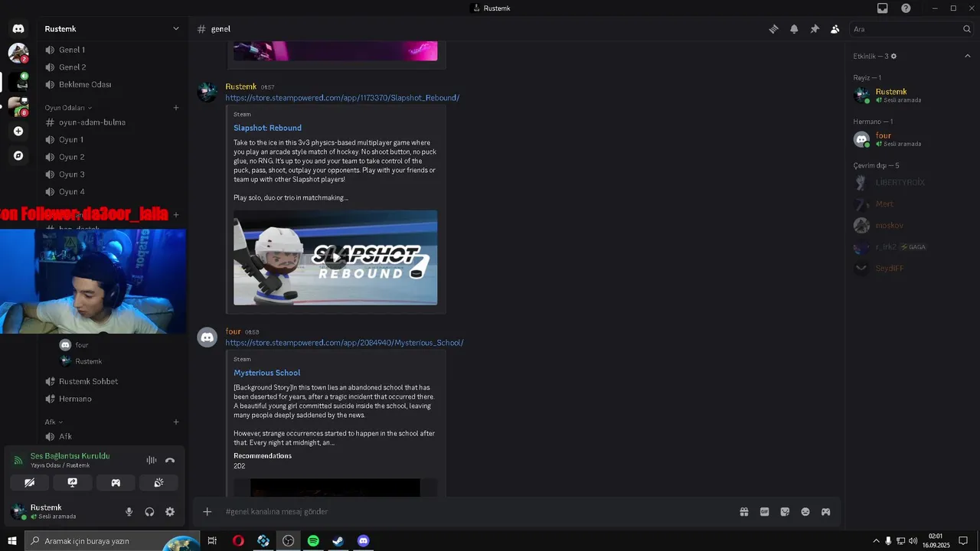Select member four in member list
Screen dimensions: 980x551
tap(911, 139)
